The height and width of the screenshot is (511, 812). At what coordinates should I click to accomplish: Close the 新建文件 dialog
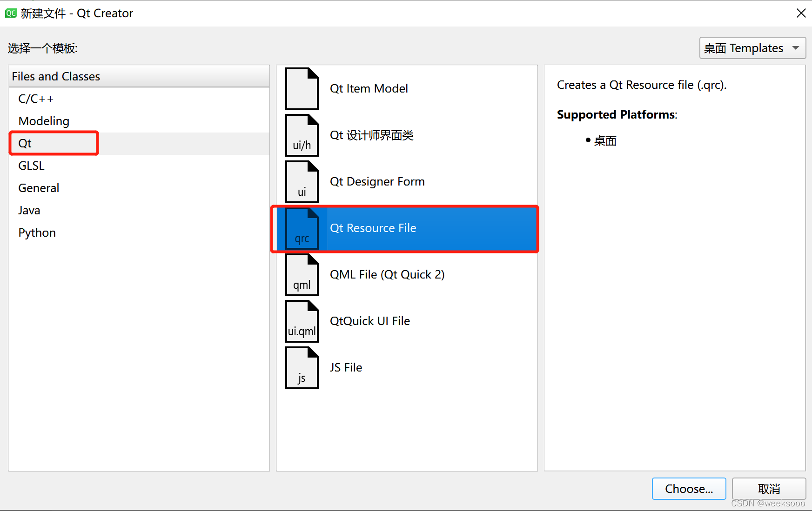tap(801, 13)
